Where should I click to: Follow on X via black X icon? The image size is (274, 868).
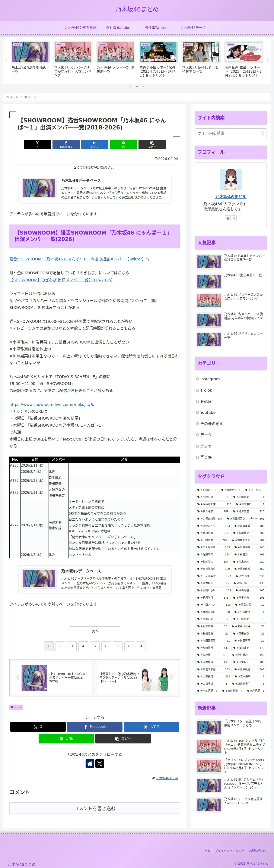pos(100,764)
